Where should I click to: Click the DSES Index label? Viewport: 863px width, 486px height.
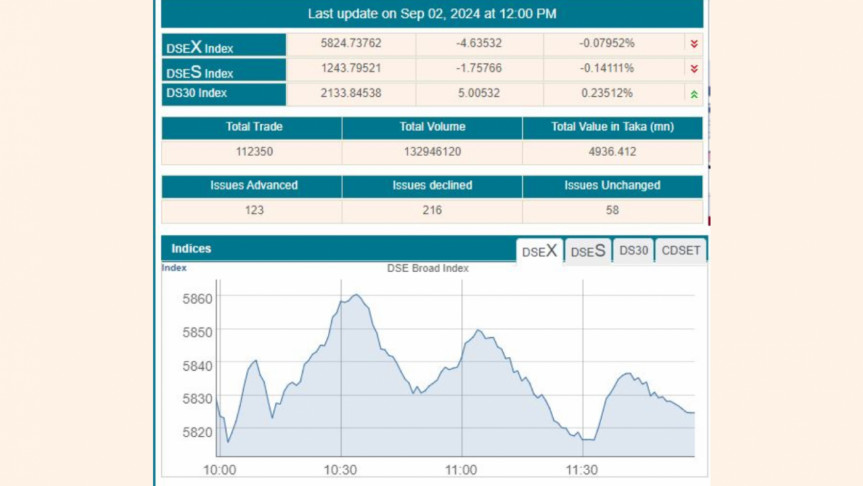[x=200, y=72]
